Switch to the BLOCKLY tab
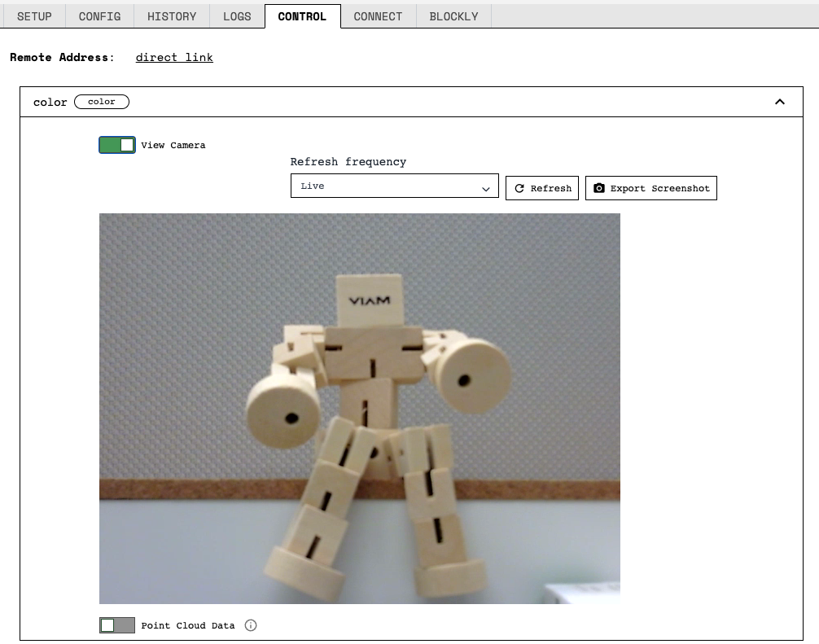The width and height of the screenshot is (819, 644). tap(453, 16)
